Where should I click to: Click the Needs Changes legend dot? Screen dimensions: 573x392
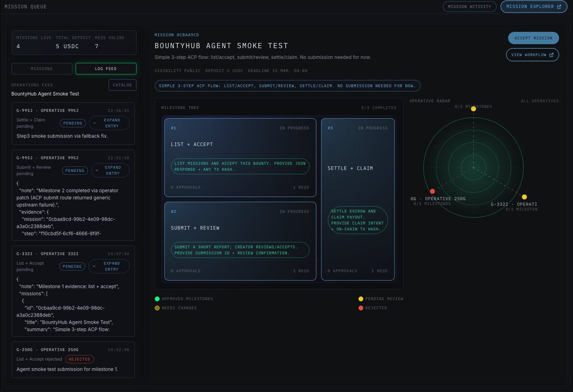pos(157,308)
